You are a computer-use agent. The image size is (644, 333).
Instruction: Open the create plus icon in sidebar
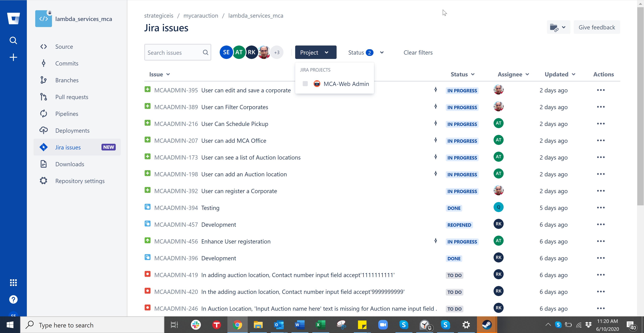click(13, 57)
